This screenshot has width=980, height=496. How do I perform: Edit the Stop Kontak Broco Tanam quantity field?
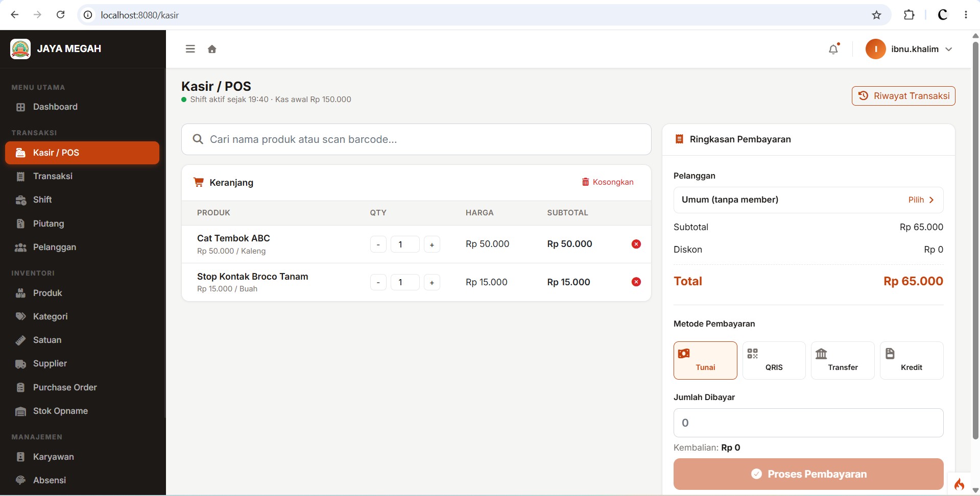point(405,282)
